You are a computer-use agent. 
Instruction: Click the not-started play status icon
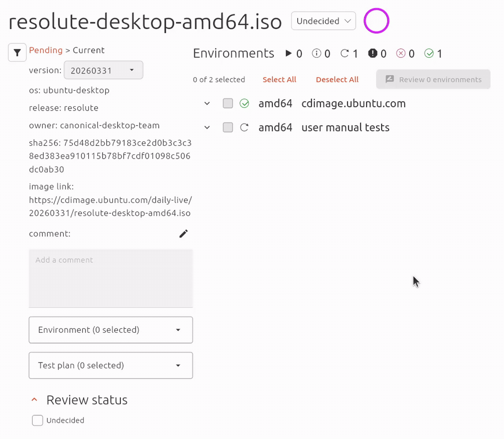(289, 53)
